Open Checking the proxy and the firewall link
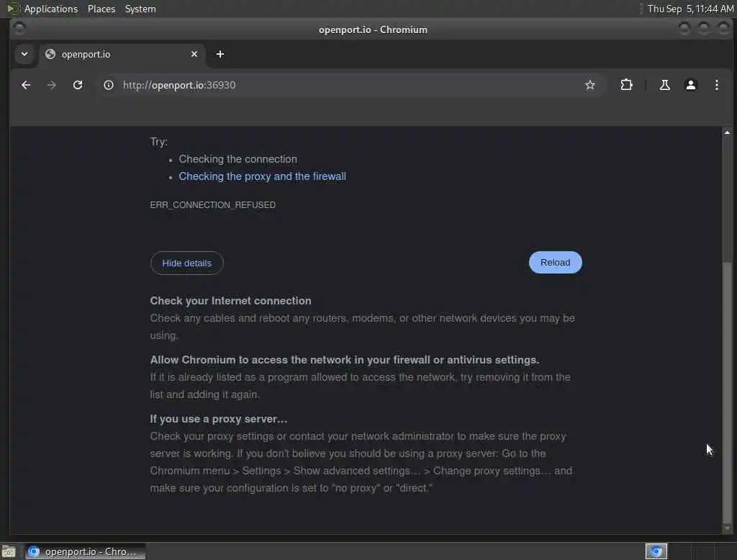 click(262, 176)
